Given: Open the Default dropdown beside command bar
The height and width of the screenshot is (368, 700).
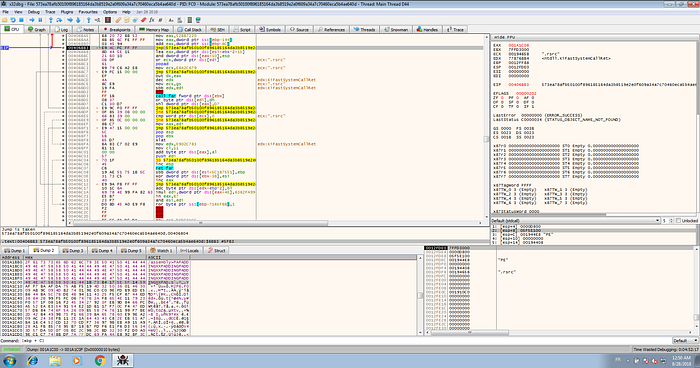Looking at the screenshot, I should click(685, 341).
